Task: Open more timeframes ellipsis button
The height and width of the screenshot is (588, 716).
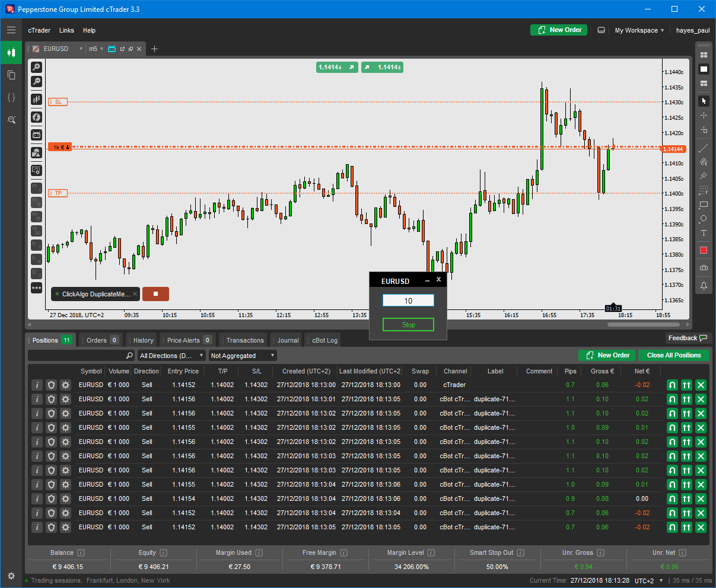Action: coord(36,288)
